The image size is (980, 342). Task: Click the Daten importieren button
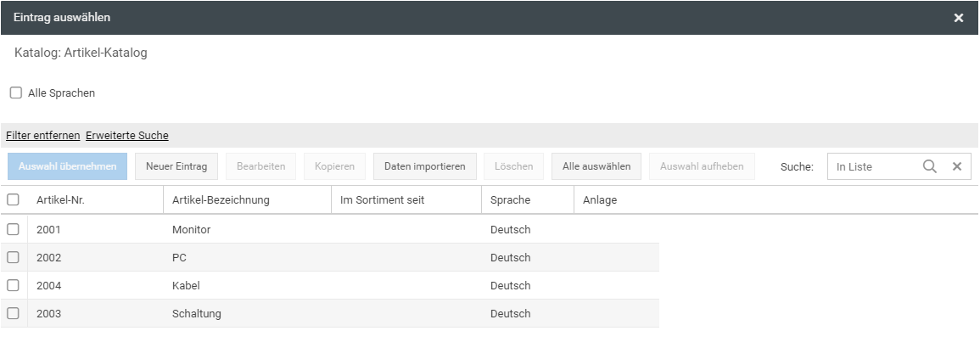[x=424, y=166]
